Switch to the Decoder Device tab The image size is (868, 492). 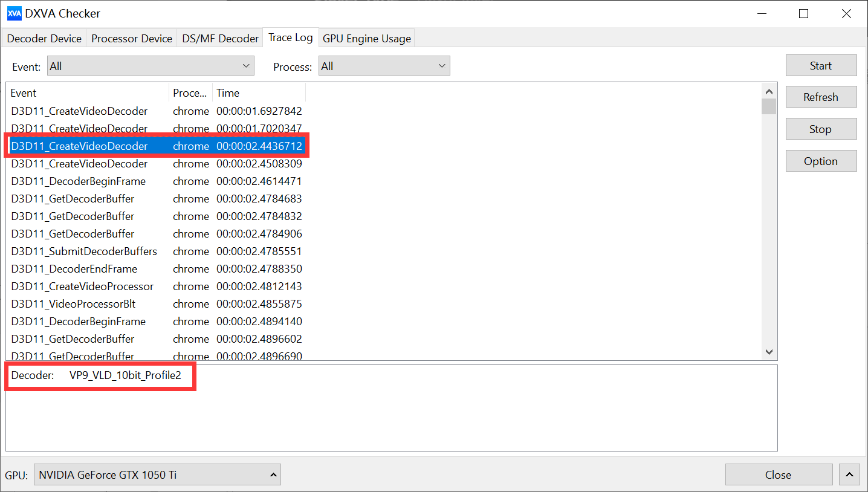44,37
